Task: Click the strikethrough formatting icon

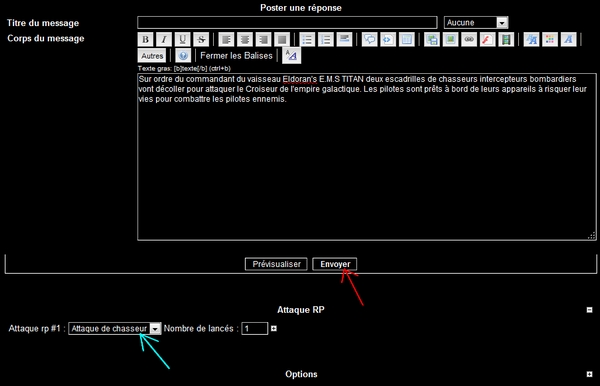Action: 201,39
